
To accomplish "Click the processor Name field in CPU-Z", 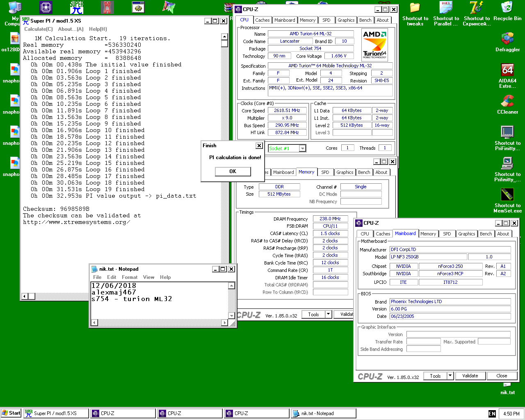I will click(310, 34).
